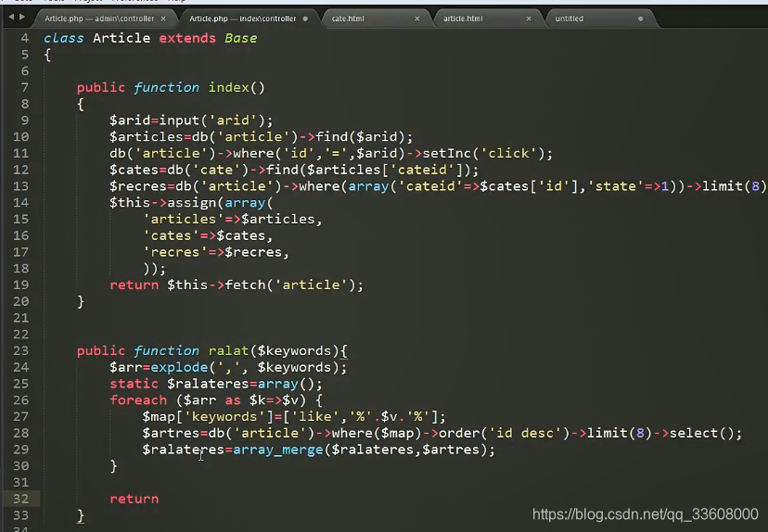Click the 'index()' function name

(237, 88)
